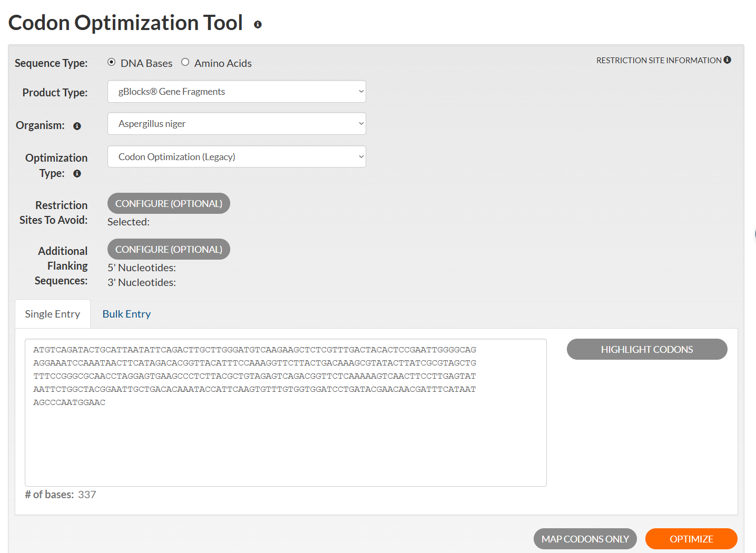Open the Organism info icon tooltip
The height and width of the screenshot is (553, 756).
(x=77, y=126)
